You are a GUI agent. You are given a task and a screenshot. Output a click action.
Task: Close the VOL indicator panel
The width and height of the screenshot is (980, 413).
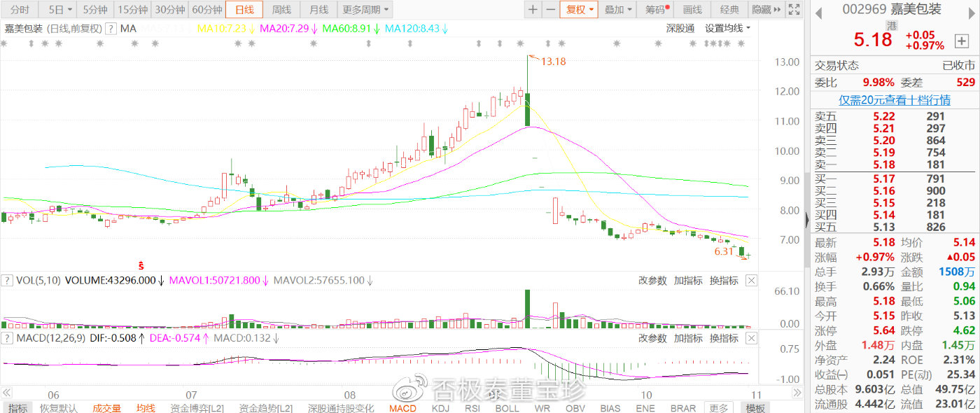pos(750,281)
